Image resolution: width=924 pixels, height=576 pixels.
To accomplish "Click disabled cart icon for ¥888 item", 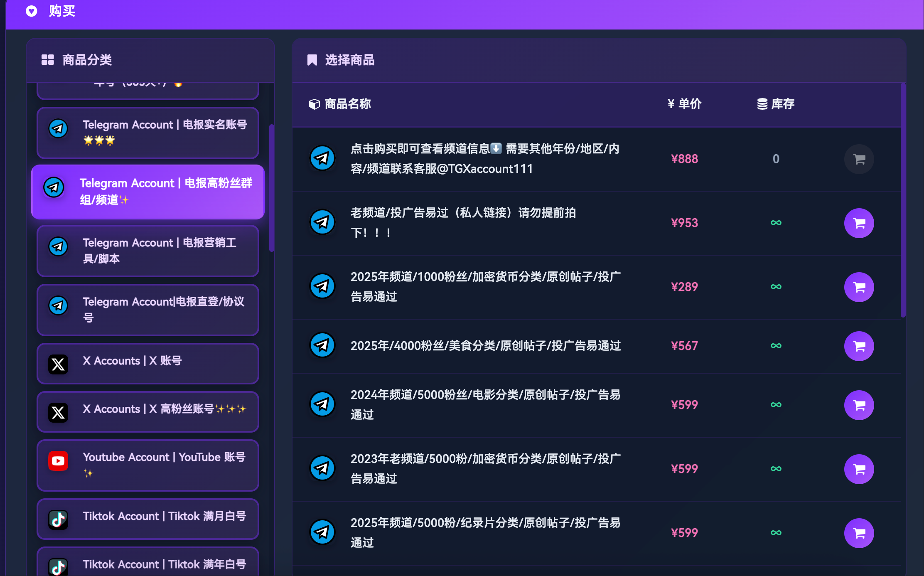I will click(859, 159).
